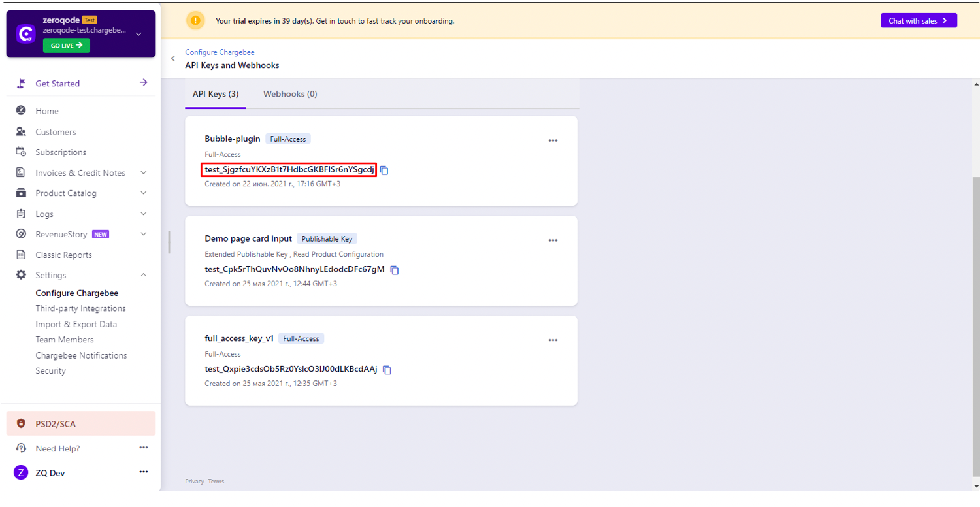Viewport: 980px width, 507px height.
Task: Collapse the Settings section
Action: point(143,274)
